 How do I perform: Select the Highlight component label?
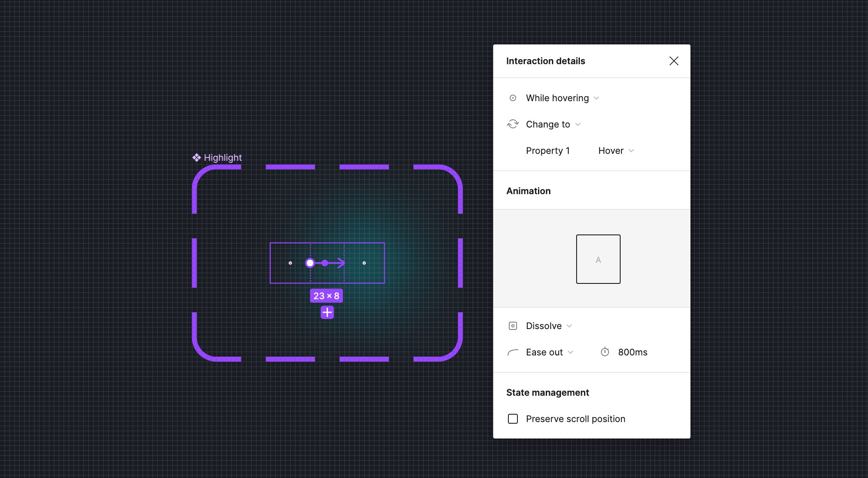(x=223, y=158)
